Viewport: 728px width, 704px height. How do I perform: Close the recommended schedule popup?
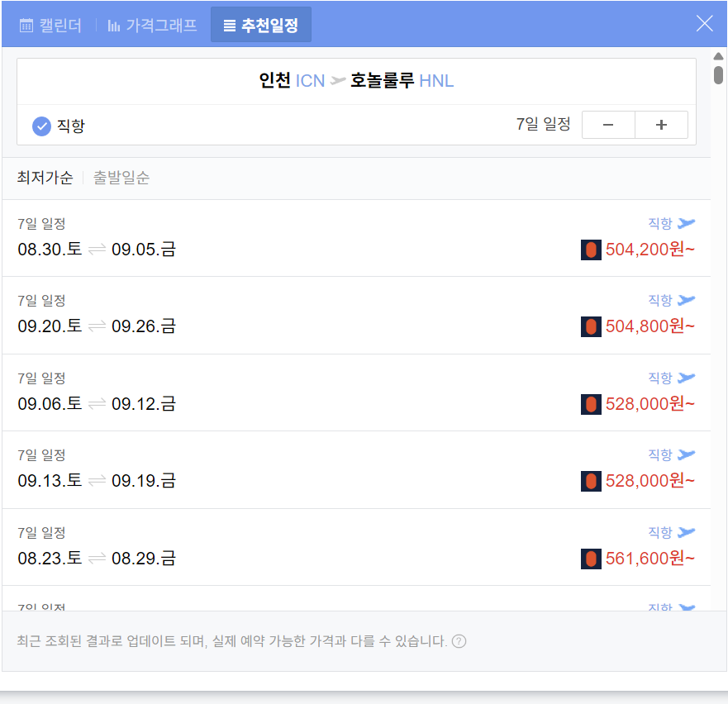(704, 23)
